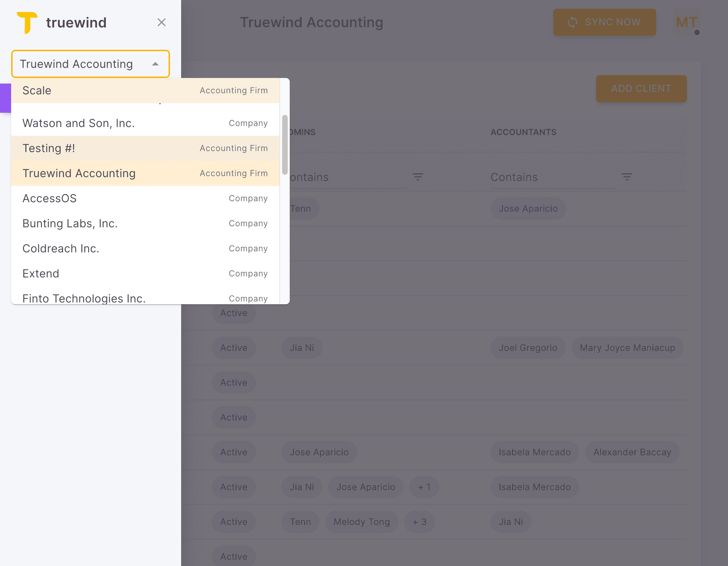728x566 pixels.
Task: Click the sync arrows icon inside SYNC NOW
Action: 573,22
